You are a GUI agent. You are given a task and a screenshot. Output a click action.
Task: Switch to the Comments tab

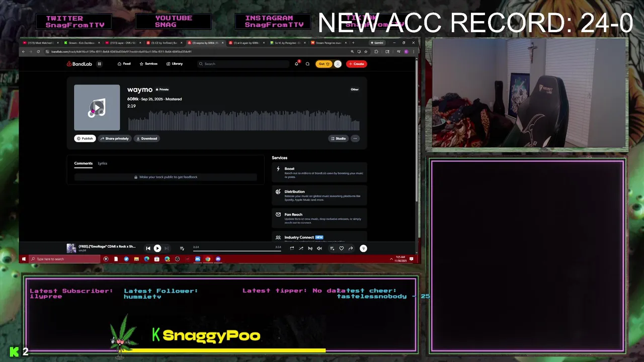[x=84, y=163]
